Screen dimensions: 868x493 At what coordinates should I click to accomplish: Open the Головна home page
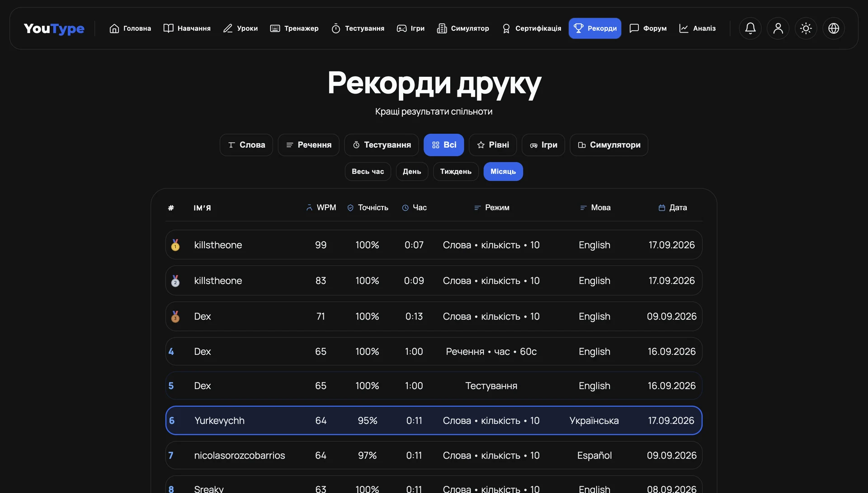click(130, 28)
